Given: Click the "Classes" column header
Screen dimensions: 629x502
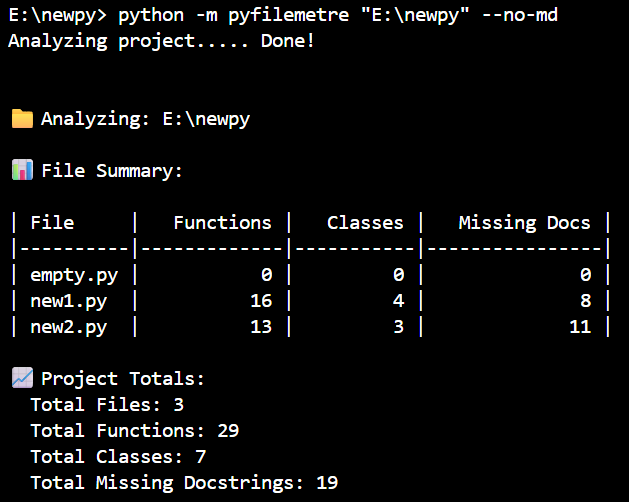Looking at the screenshot, I should click(x=365, y=223).
